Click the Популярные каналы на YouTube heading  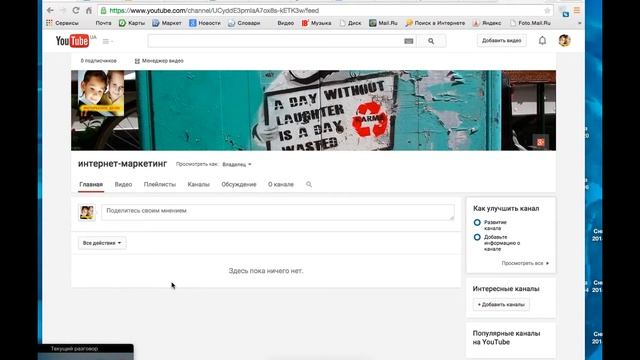pos(506,338)
